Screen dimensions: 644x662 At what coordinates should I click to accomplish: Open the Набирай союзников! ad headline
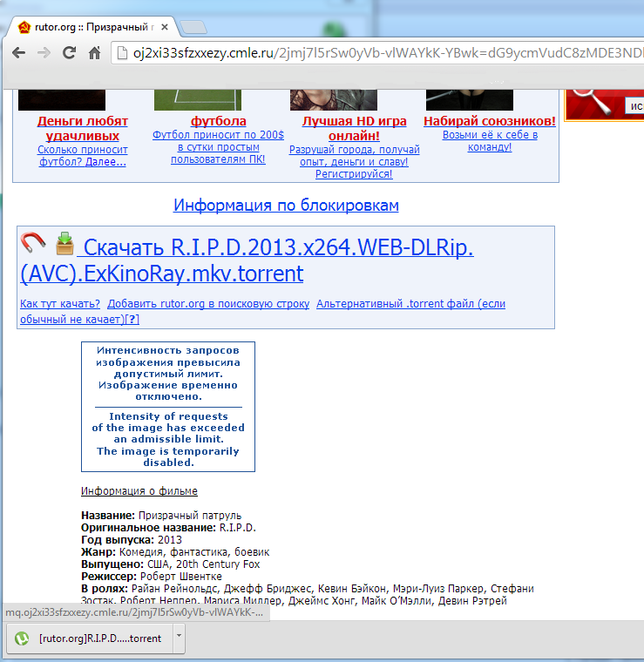[490, 121]
